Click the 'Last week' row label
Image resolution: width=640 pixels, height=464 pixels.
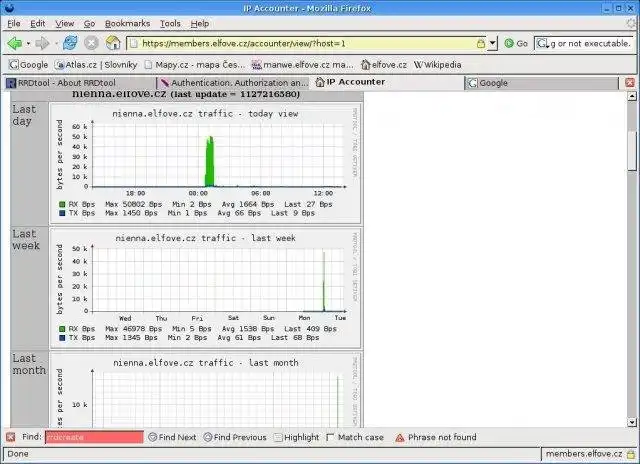pyautogui.click(x=26, y=240)
